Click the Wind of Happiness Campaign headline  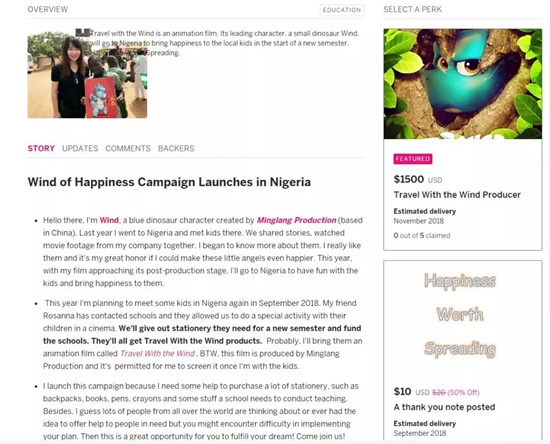point(169,182)
